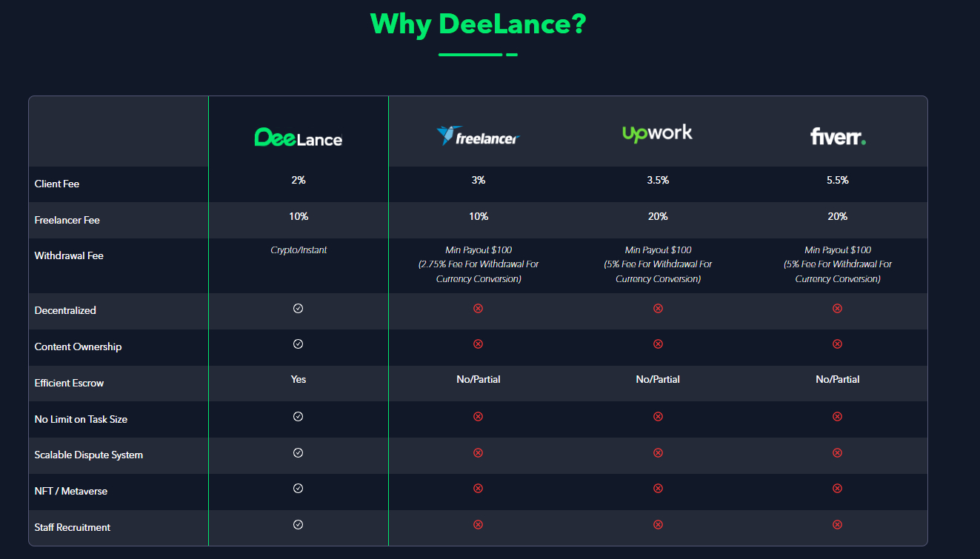Viewport: 980px width, 559px height.
Task: Click DeeLance checkmark for Decentralized row
Action: point(299,308)
